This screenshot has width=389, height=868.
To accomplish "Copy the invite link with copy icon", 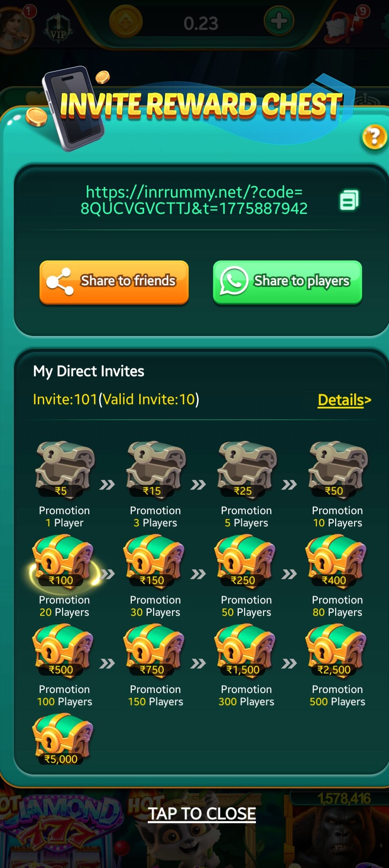I will pos(349,200).
